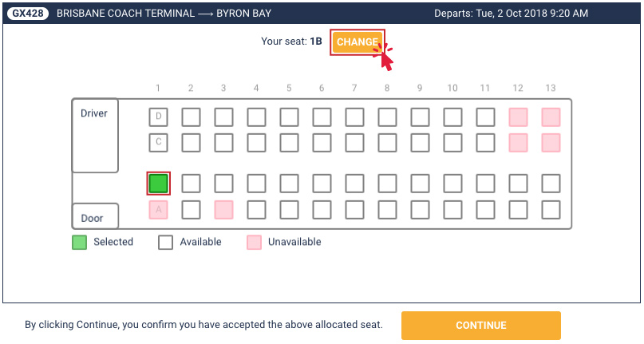This screenshot has height=344, width=644.
Task: Click unavailable seat A in row 1
Action: click(x=159, y=210)
